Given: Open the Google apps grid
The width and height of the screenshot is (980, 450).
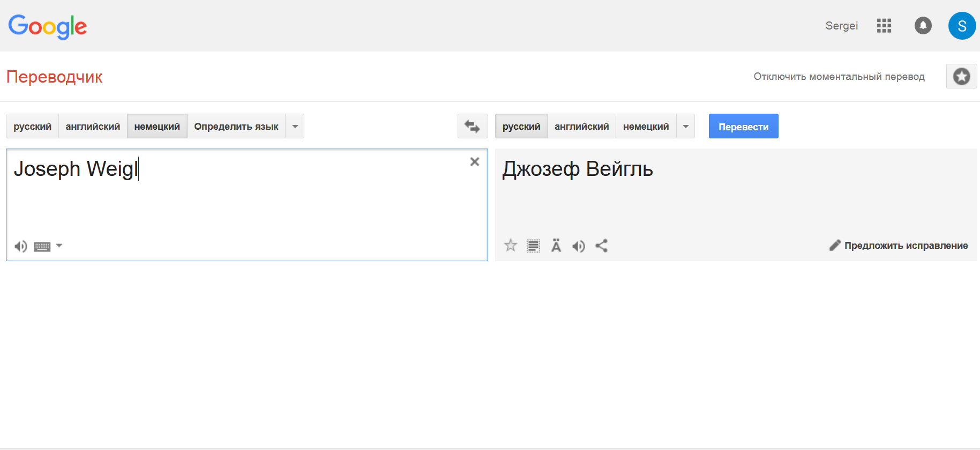Looking at the screenshot, I should [884, 26].
